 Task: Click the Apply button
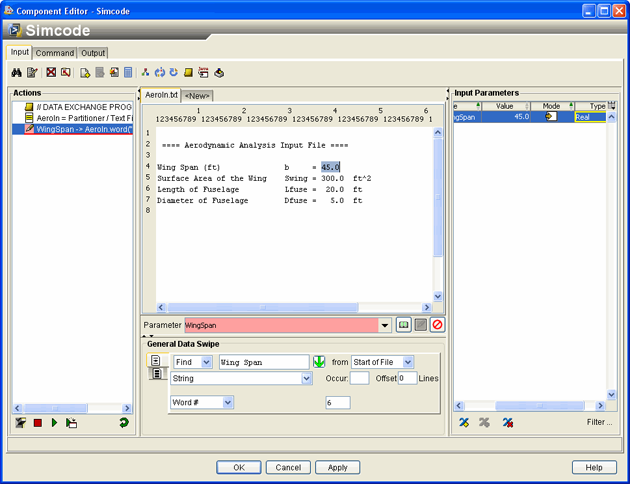pos(337,467)
